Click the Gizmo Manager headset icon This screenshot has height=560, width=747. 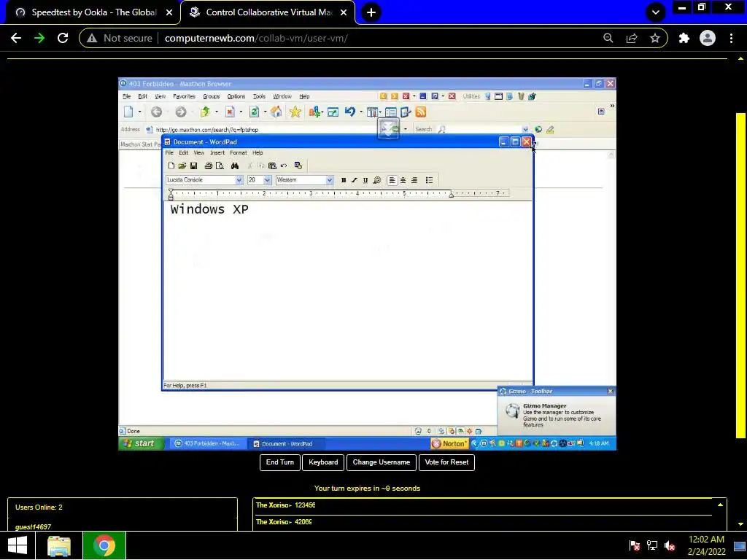pos(512,411)
